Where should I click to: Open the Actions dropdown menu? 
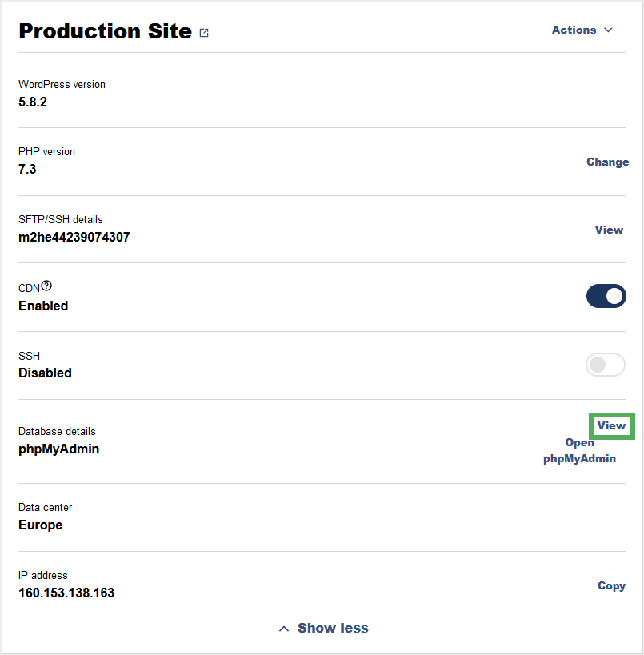coord(582,30)
